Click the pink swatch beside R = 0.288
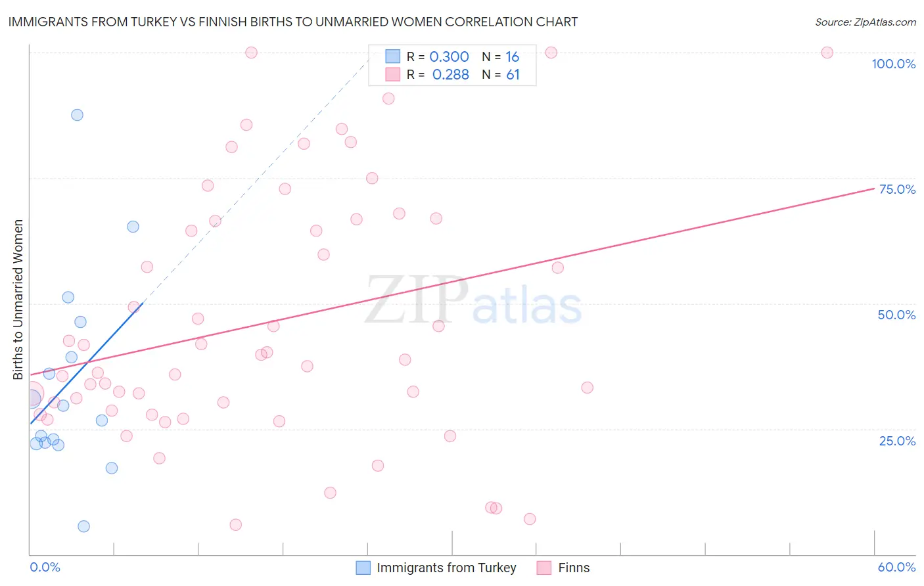The height and width of the screenshot is (586, 924). [x=392, y=74]
